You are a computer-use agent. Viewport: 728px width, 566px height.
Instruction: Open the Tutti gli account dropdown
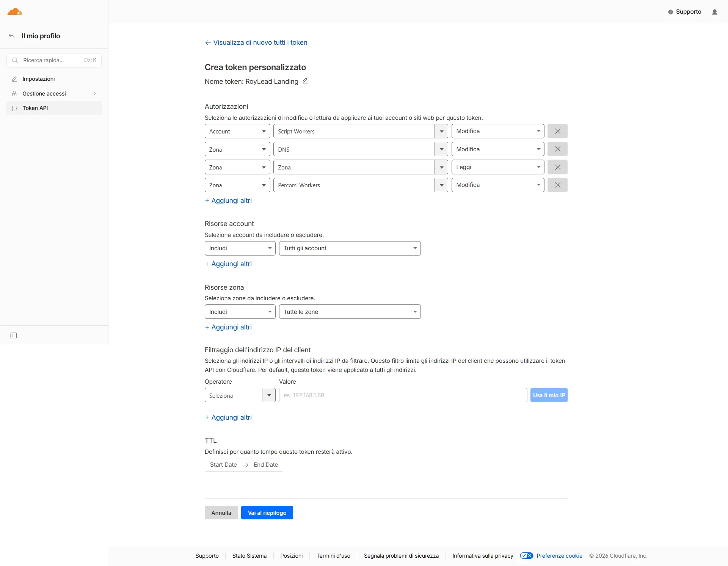(x=350, y=248)
